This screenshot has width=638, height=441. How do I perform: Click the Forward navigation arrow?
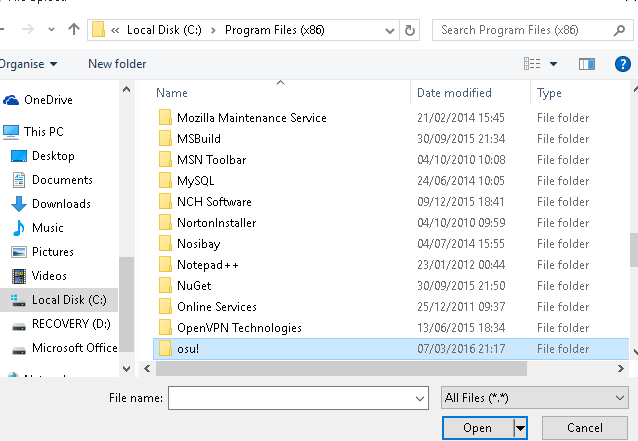27,29
